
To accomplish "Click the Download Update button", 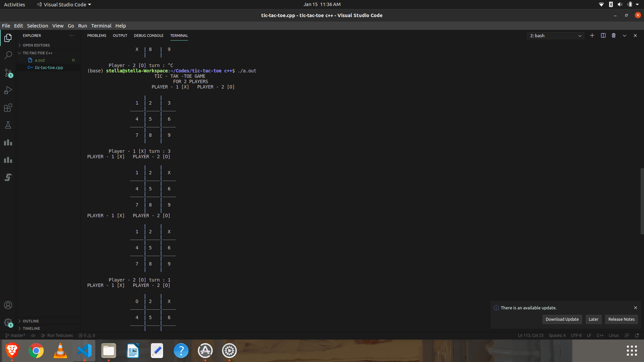I will 562,319.
